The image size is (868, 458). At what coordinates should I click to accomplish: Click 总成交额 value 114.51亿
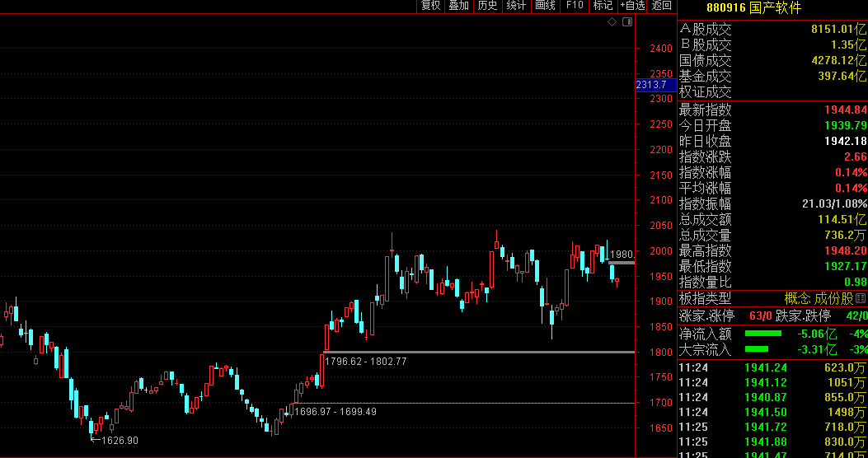[x=843, y=220]
